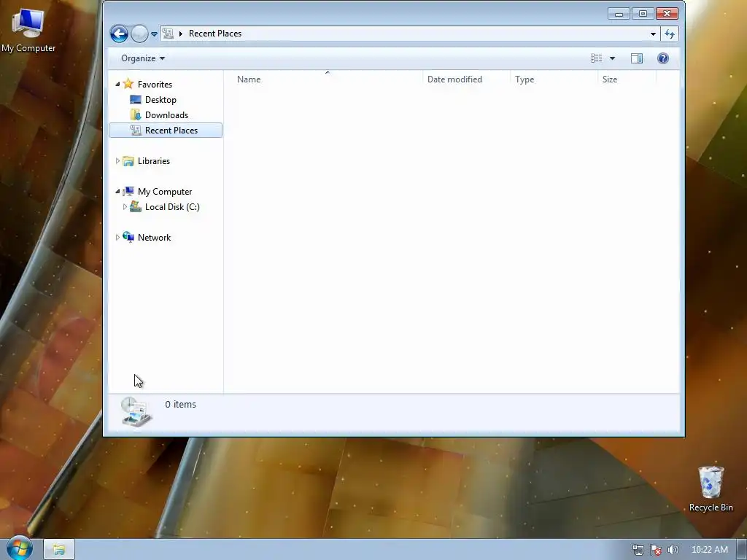Open My Computer desktop icon
The image size is (747, 560).
(x=28, y=29)
